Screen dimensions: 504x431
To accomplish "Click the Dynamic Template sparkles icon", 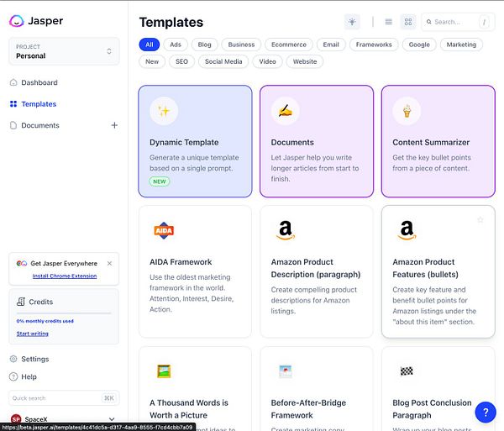I will (x=164, y=111).
